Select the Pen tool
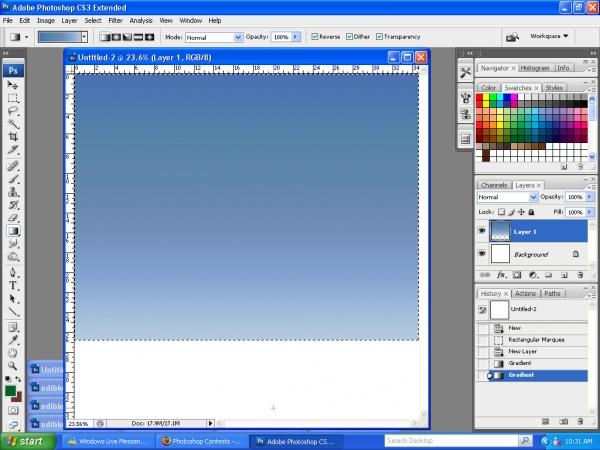 click(13, 272)
